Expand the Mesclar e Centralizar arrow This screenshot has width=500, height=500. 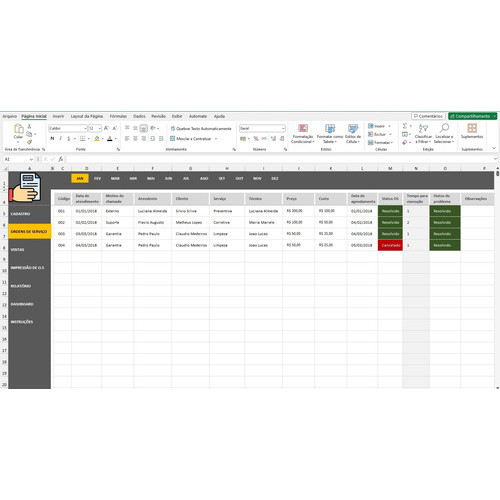216,139
